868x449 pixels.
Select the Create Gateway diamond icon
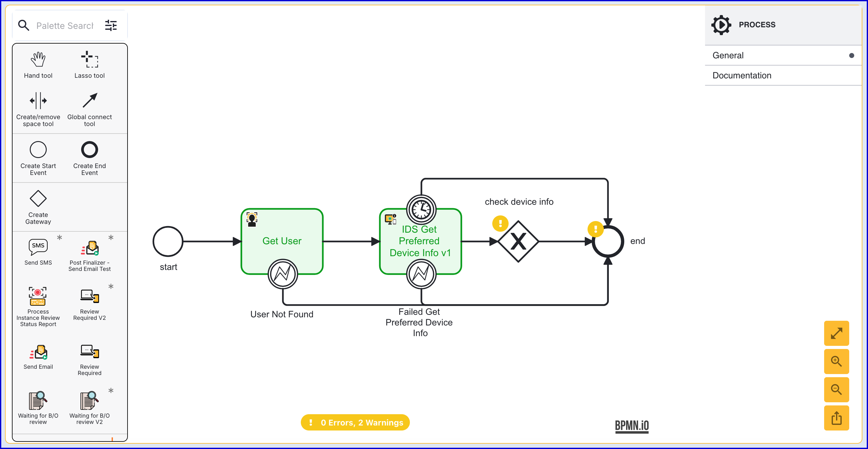tap(38, 198)
